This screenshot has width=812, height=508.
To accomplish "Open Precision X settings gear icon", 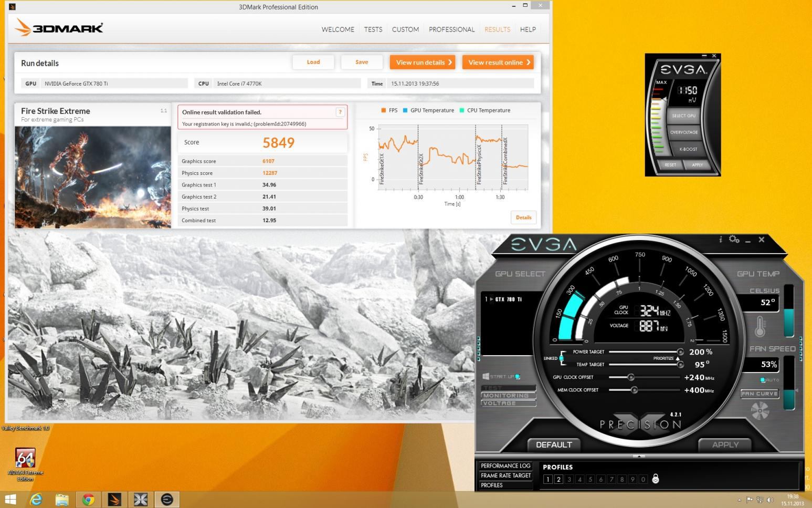I will (x=734, y=240).
